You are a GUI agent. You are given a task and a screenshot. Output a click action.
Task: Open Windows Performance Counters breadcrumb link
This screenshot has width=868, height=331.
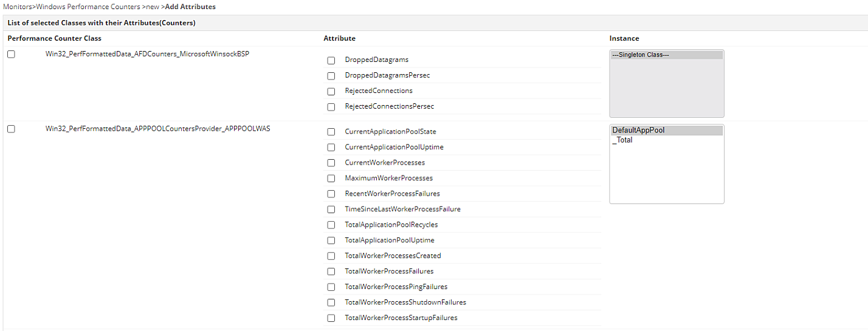88,7
